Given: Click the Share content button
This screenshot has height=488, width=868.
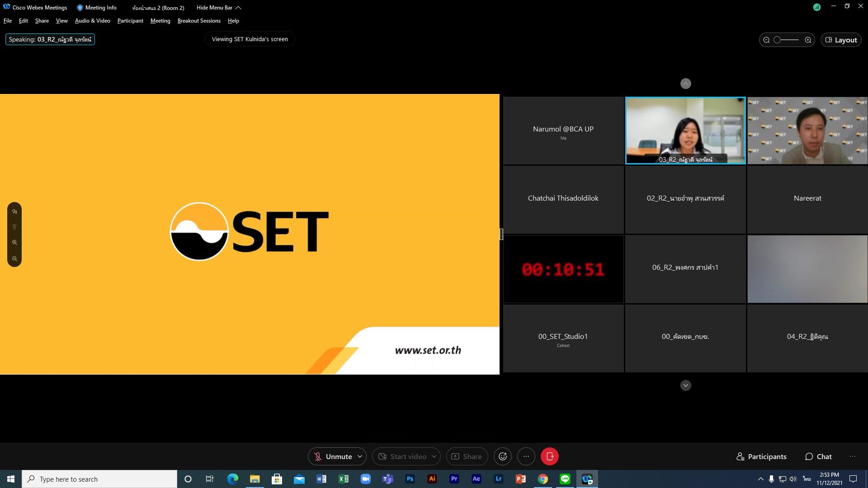Looking at the screenshot, I should [467, 456].
